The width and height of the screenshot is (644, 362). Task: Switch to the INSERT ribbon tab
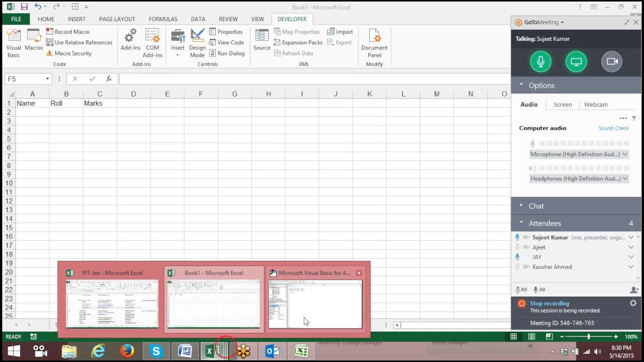pos(76,19)
